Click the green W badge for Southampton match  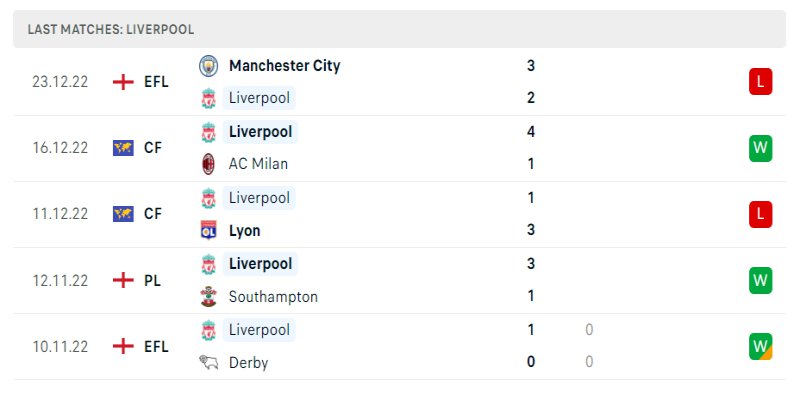[x=760, y=280]
